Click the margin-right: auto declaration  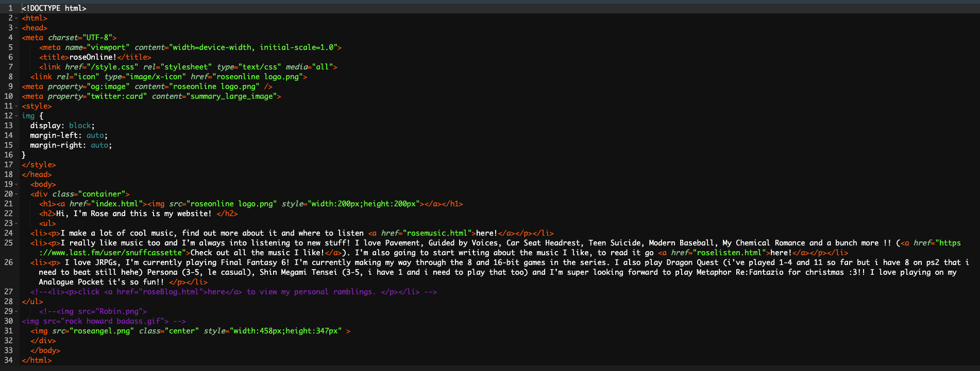71,145
